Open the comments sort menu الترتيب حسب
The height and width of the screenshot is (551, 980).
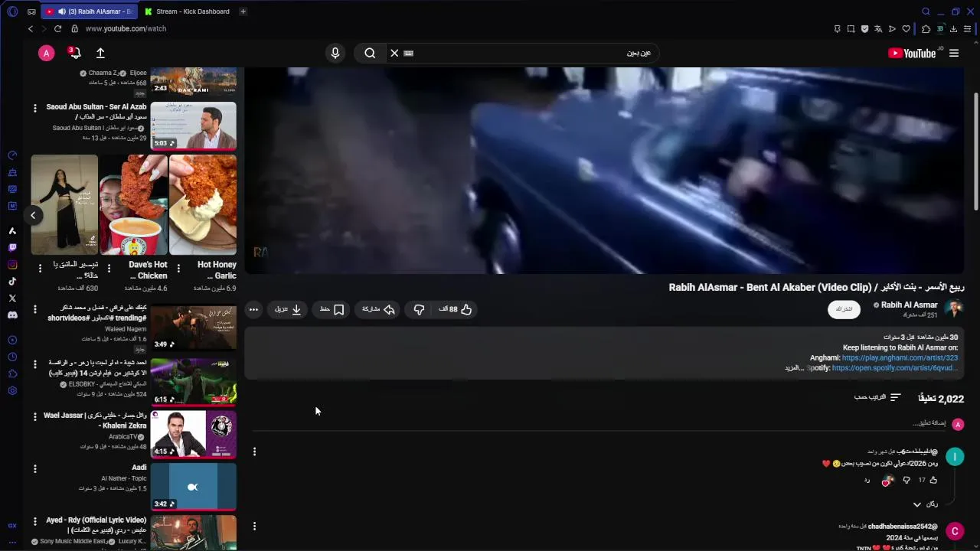coord(877,397)
